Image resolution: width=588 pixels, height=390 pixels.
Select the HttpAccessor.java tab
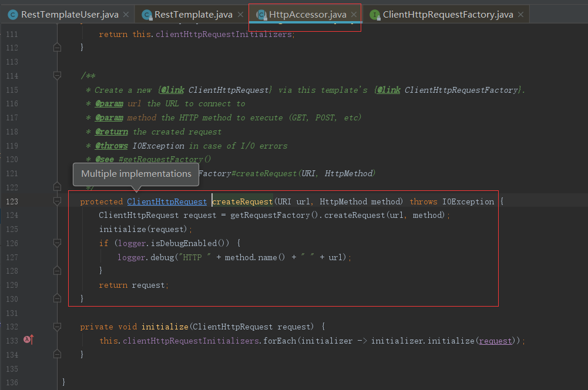coord(307,15)
